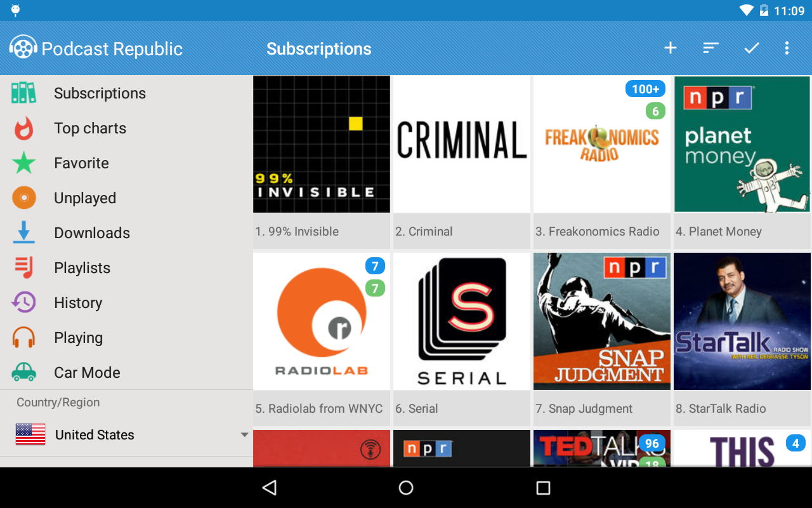The height and width of the screenshot is (508, 812).
Task: Open the Snap Judgment artwork
Action: click(x=602, y=321)
